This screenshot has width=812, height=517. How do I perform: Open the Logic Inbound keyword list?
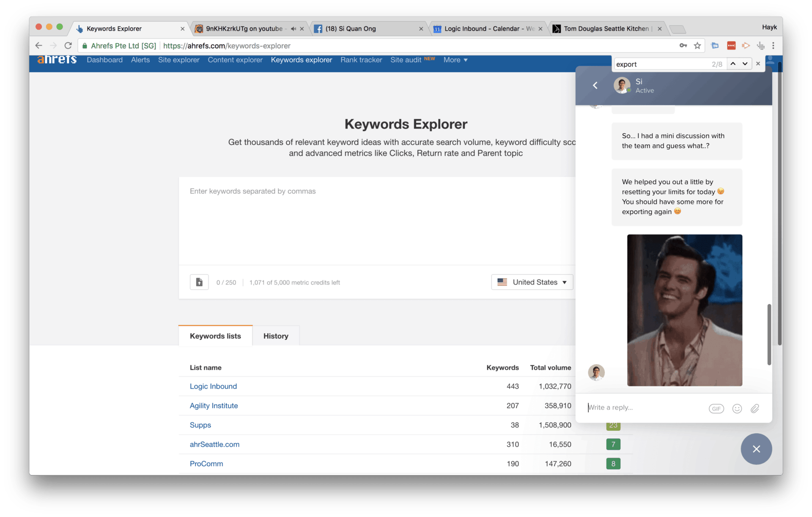pos(213,386)
